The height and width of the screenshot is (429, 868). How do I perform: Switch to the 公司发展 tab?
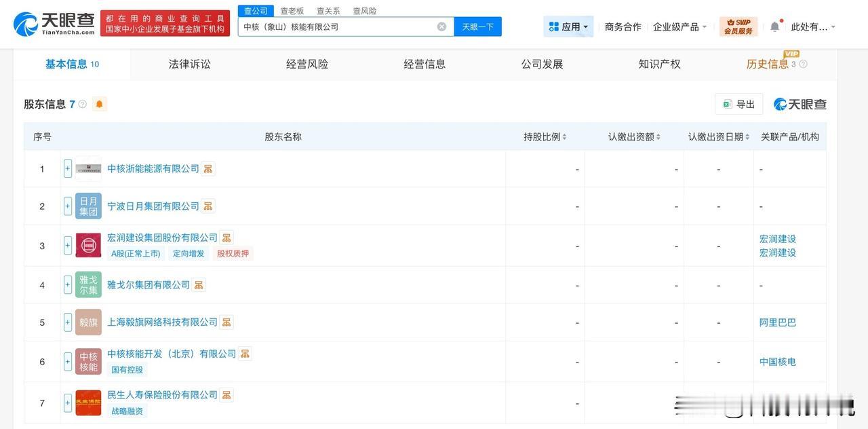click(542, 64)
